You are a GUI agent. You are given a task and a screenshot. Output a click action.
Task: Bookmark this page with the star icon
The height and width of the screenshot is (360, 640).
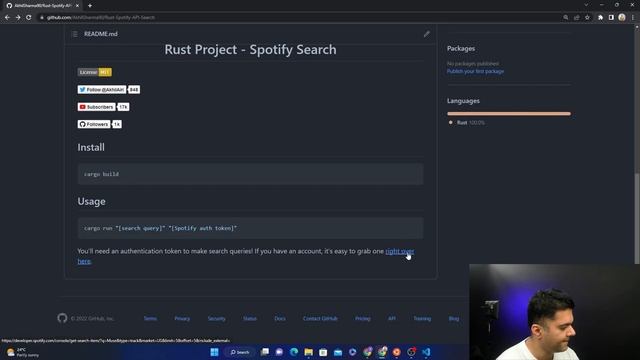click(587, 18)
